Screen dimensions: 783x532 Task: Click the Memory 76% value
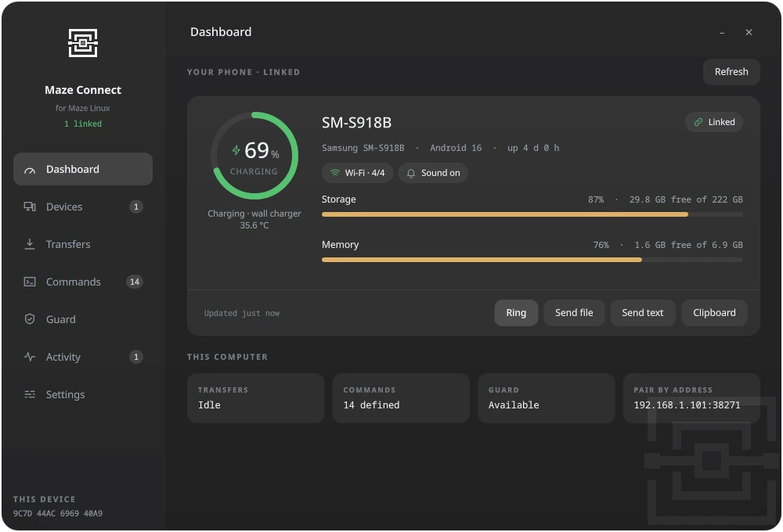(x=601, y=245)
